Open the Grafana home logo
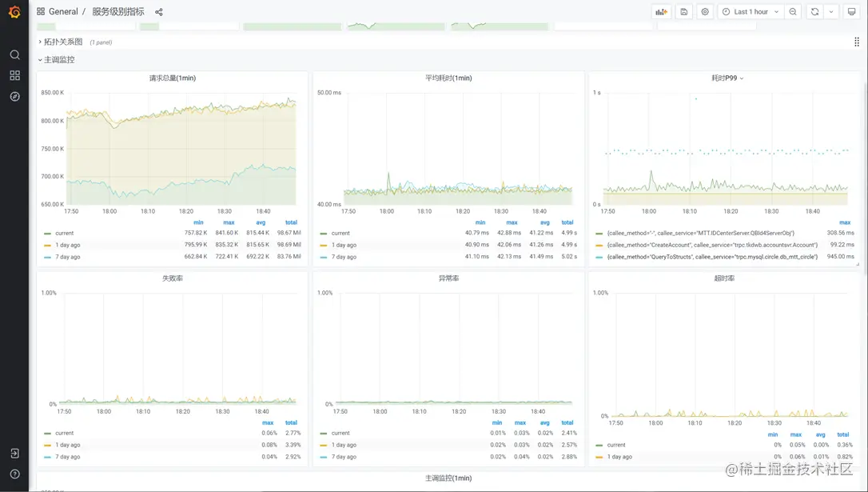 (14, 12)
